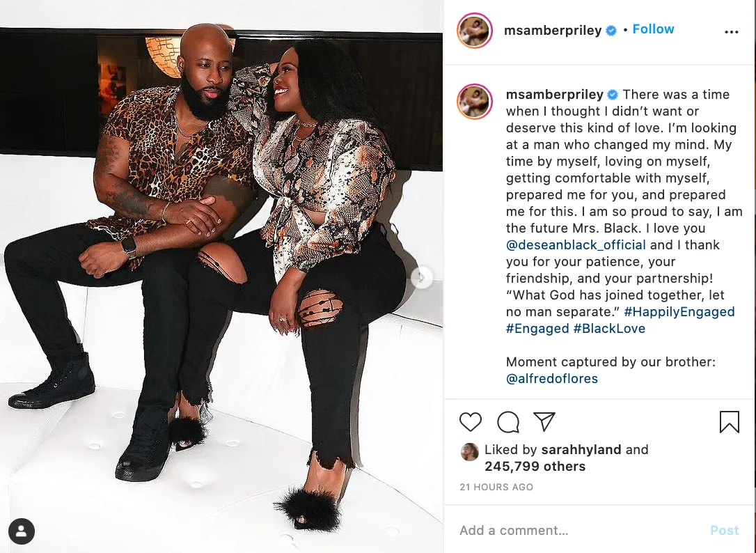
Task: Open #BlackLove hashtag link
Action: click(x=609, y=329)
